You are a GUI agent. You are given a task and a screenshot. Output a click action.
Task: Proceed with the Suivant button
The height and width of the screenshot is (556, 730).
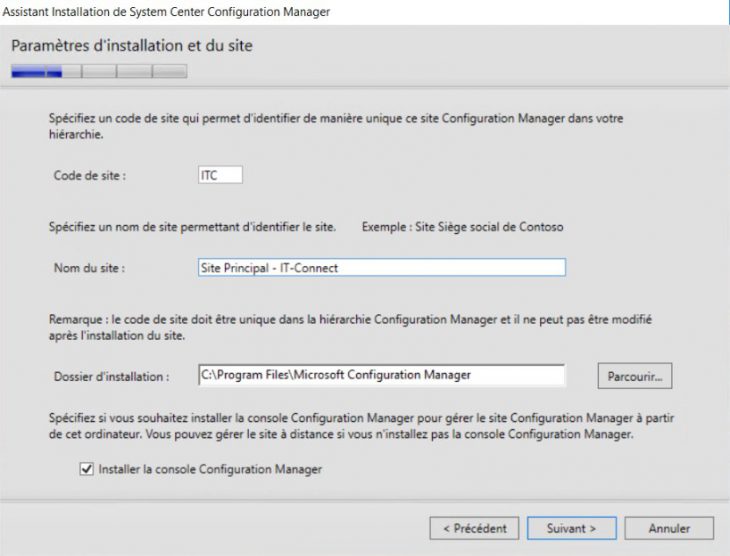(x=571, y=527)
